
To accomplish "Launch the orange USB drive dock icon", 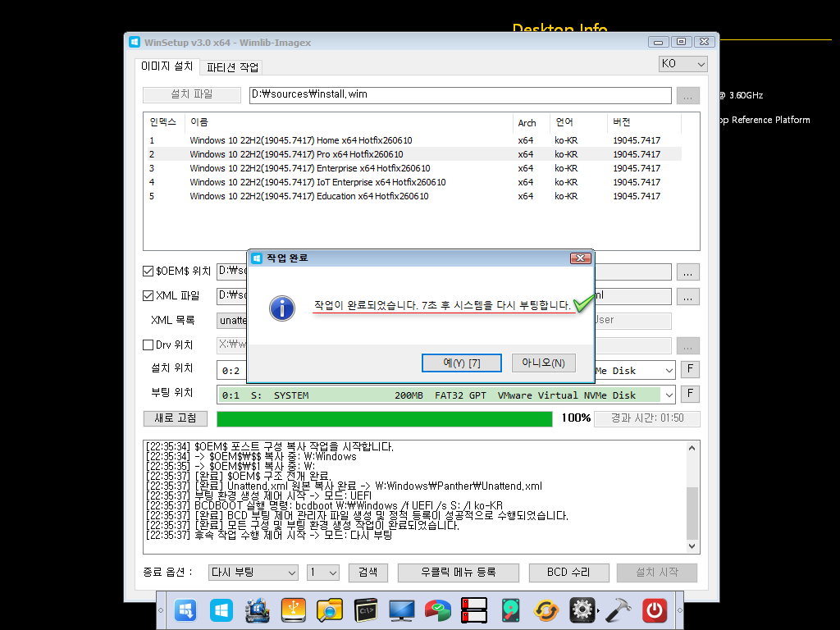I will (293, 609).
